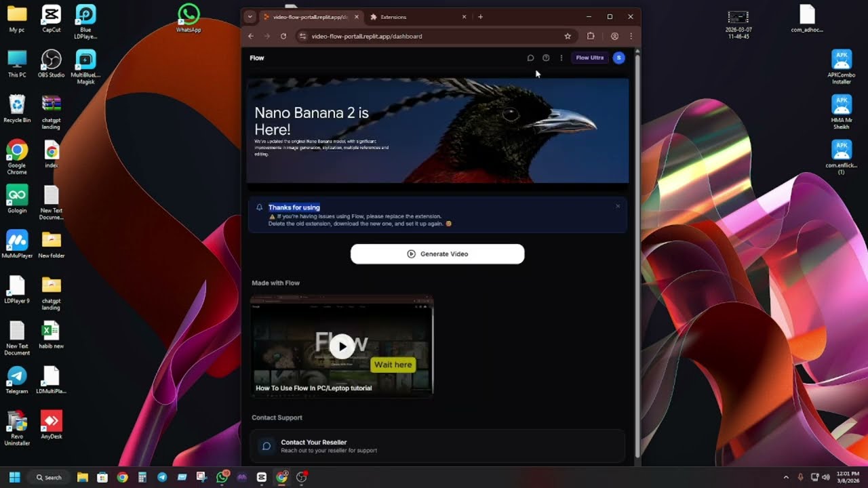Reload the dashboard page
The width and height of the screenshot is (868, 488).
[283, 36]
